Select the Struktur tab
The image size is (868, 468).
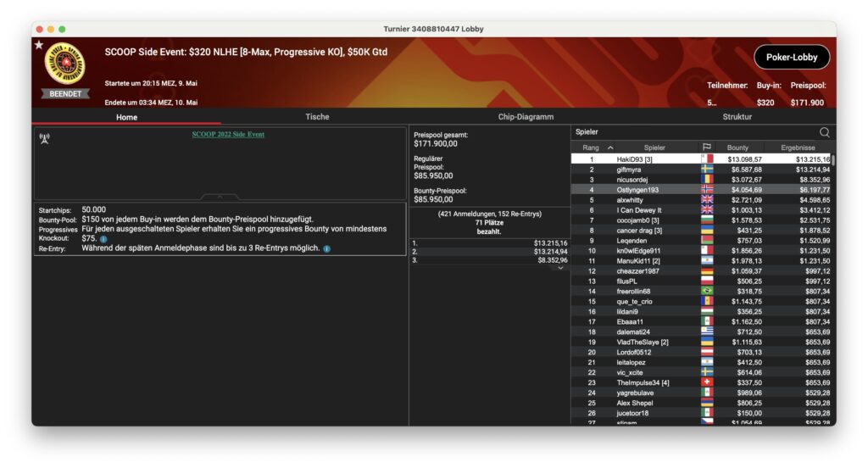(x=737, y=117)
